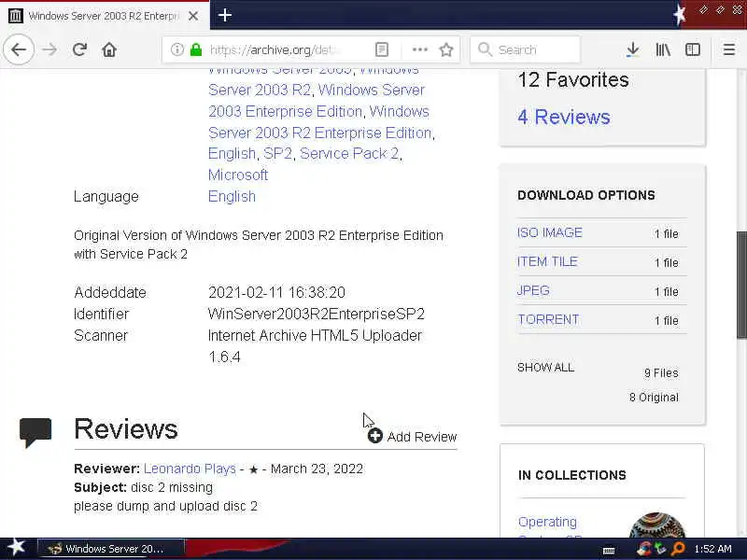Click the plus icon beside Add Review
Image resolution: width=747 pixels, height=560 pixels.
375,435
